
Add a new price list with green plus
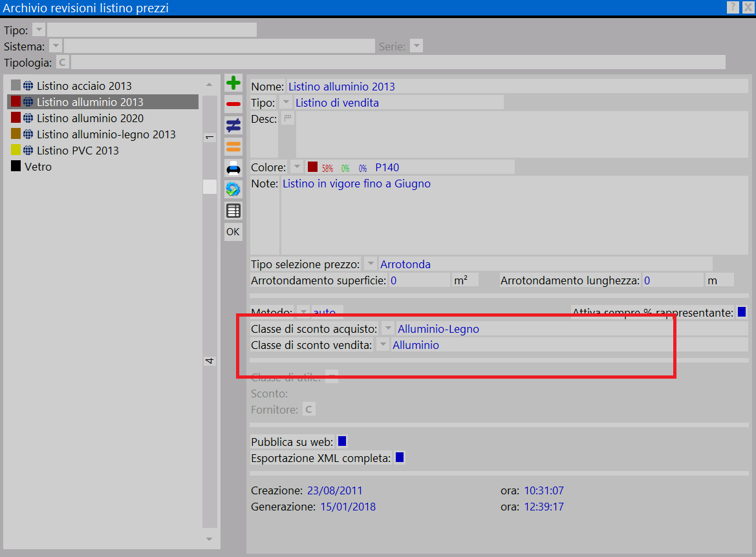tap(233, 83)
